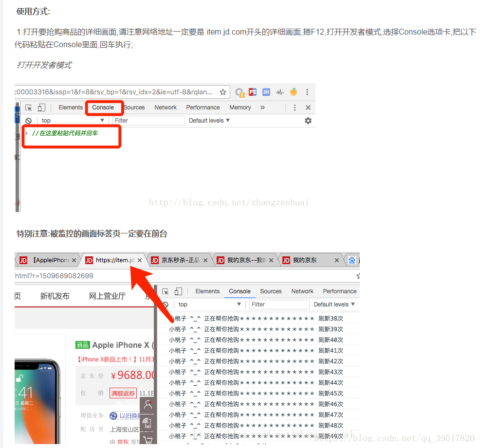Expand more DevTools tabs with the » chevron
480x448 pixels.
pyautogui.click(x=262, y=108)
